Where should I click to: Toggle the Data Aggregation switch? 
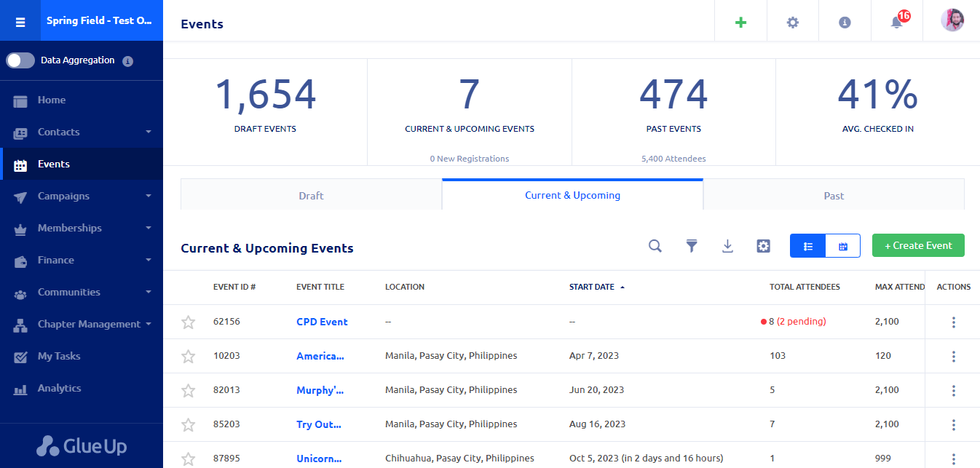20,60
